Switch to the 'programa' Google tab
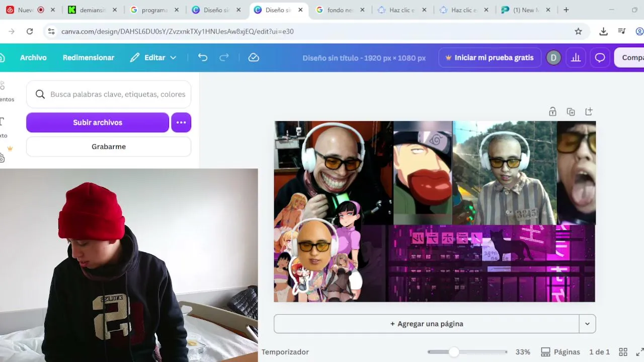 click(x=154, y=10)
